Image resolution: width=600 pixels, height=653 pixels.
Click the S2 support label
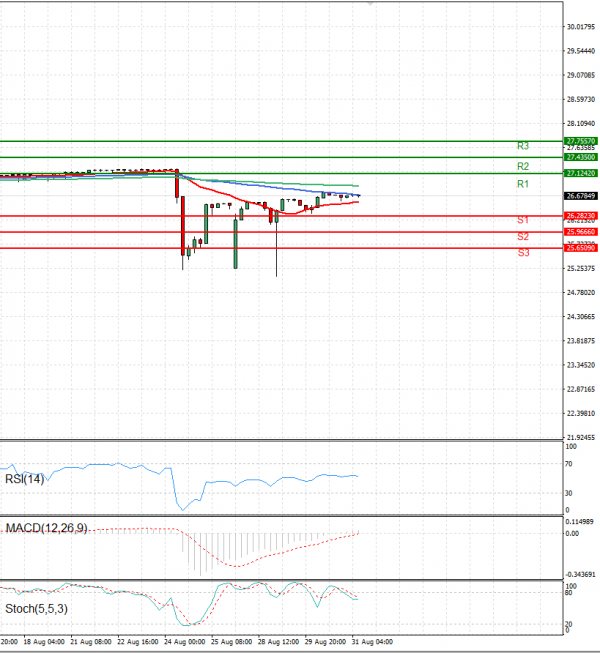coord(523,237)
